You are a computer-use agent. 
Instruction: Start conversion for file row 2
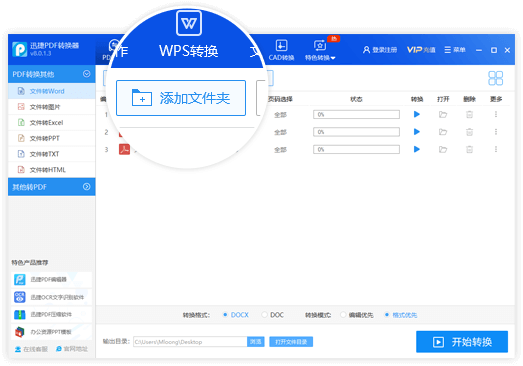(417, 132)
